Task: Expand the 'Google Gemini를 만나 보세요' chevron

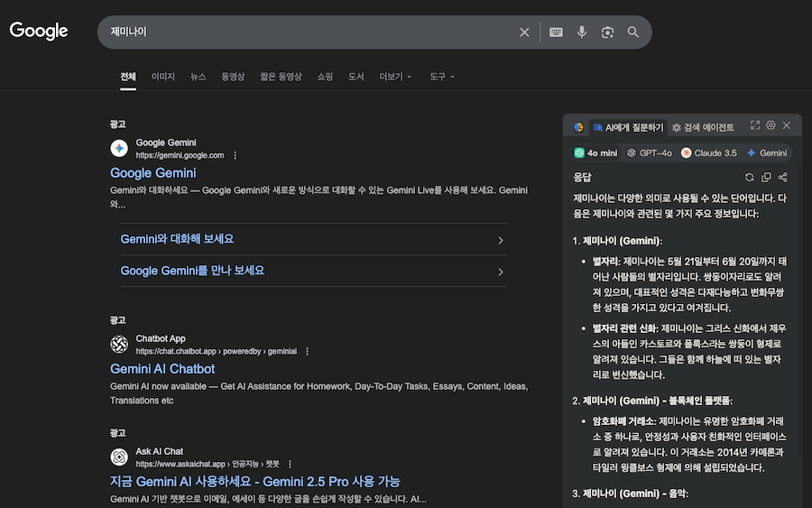Action: click(x=500, y=272)
